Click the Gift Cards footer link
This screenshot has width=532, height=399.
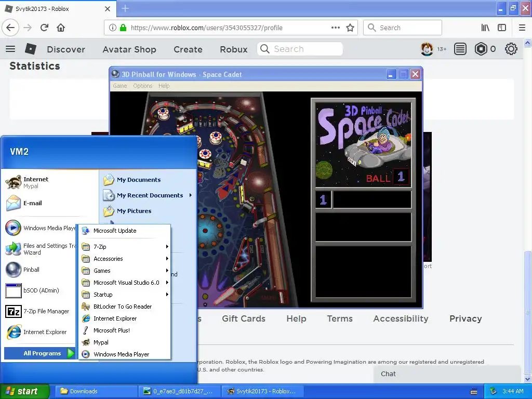tap(244, 318)
